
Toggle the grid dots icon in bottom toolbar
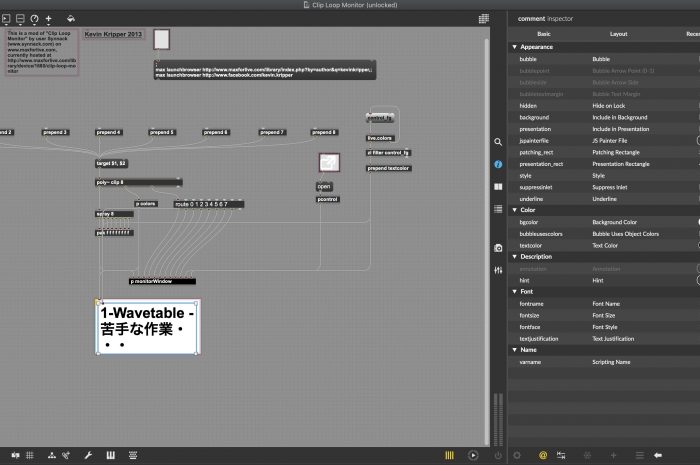tap(30, 455)
